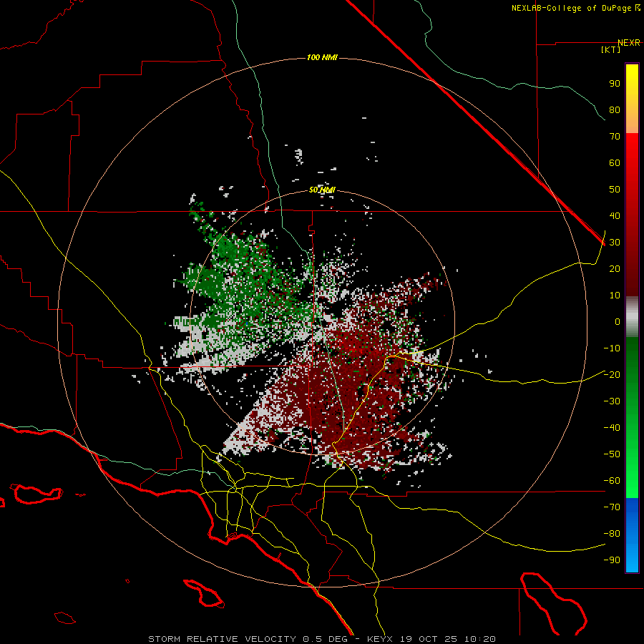The image size is (644, 644).
Task: Click the KT units label above the scale
Action: pos(611,49)
